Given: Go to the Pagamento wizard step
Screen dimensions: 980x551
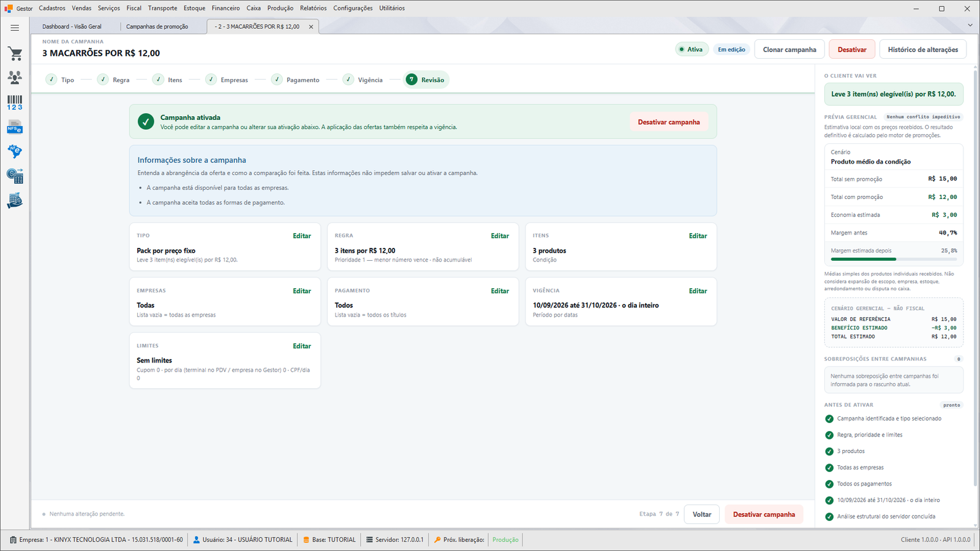Looking at the screenshot, I should click(296, 80).
